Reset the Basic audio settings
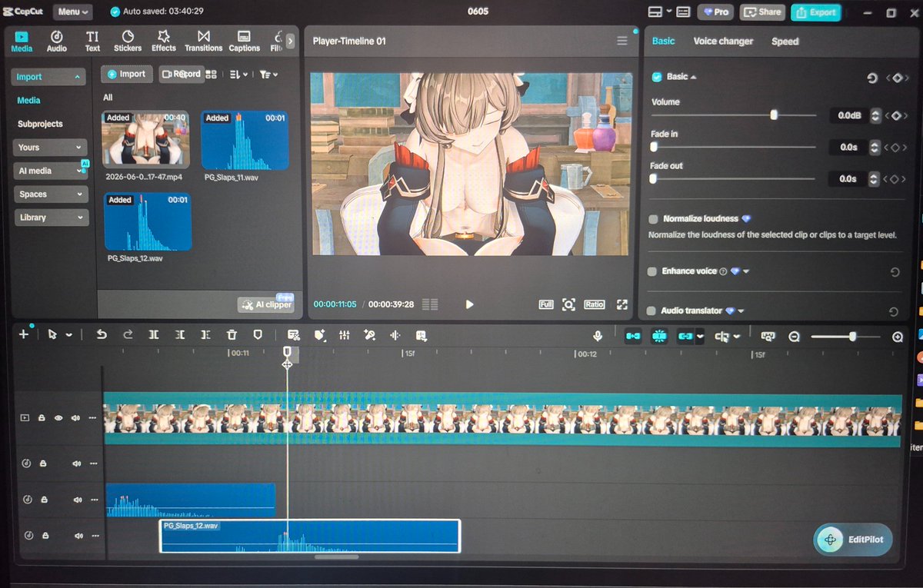Image resolution: width=923 pixels, height=588 pixels. (x=871, y=78)
